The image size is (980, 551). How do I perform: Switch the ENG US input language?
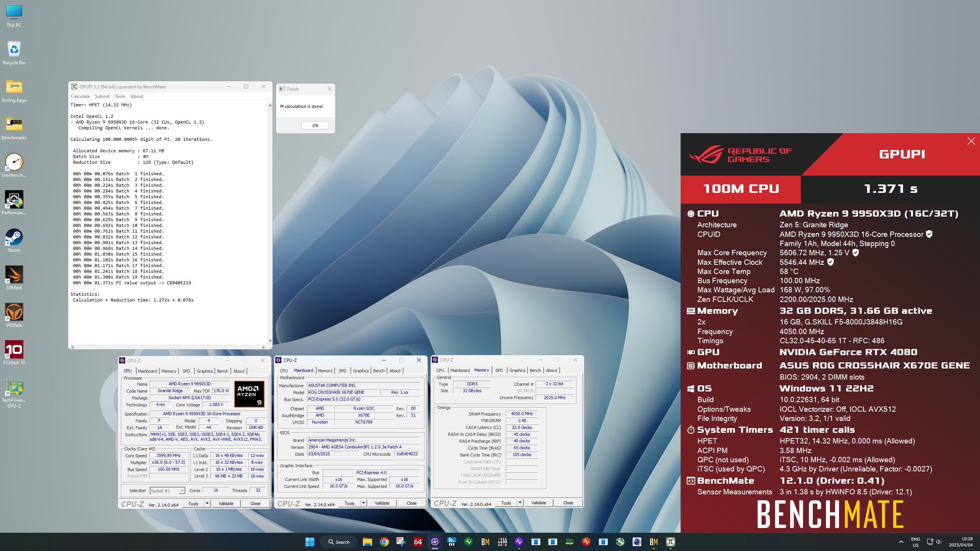pyautogui.click(x=915, y=542)
